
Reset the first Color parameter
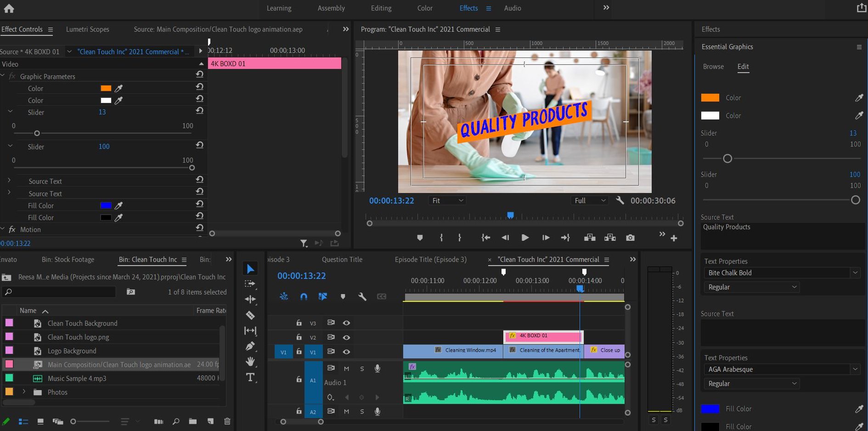coord(200,86)
